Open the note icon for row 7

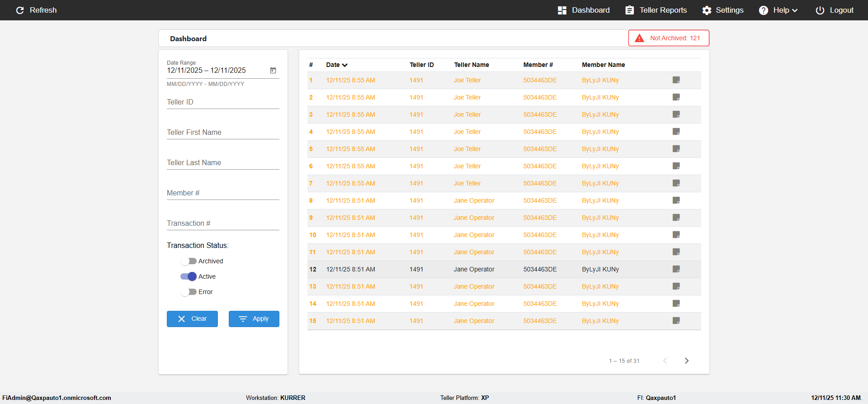pos(676,183)
